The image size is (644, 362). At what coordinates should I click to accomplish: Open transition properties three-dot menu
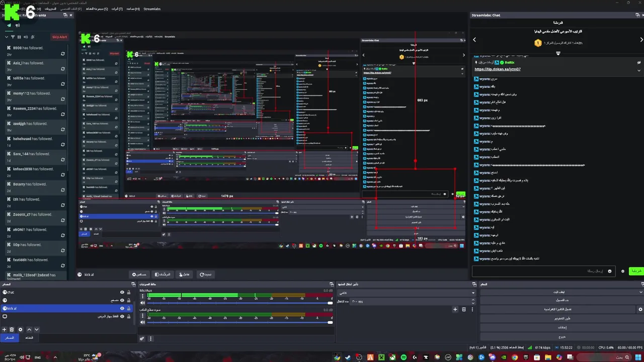[472, 309]
